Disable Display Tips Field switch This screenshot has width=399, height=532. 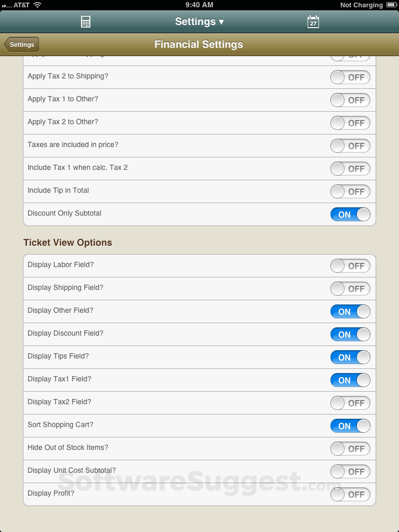(x=350, y=357)
